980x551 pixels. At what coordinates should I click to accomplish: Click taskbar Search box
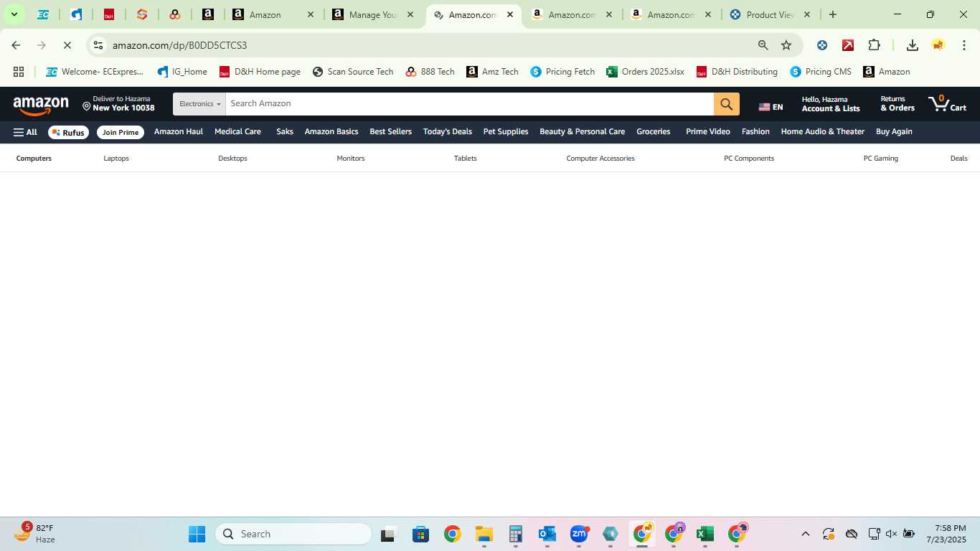tap(293, 534)
